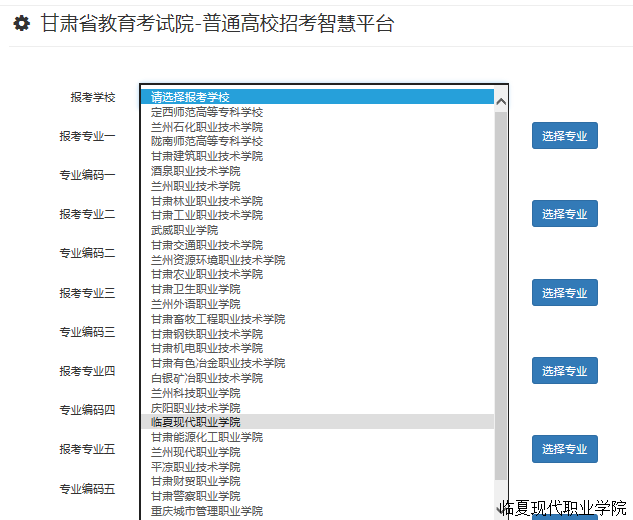Select the placeholder option 请选择报考学校
The image size is (633, 520).
pyautogui.click(x=318, y=97)
